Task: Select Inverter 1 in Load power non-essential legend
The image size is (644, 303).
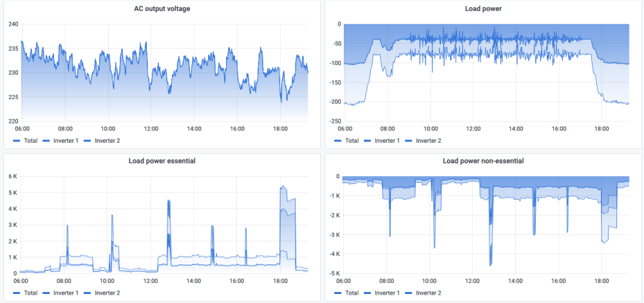Action: point(388,293)
